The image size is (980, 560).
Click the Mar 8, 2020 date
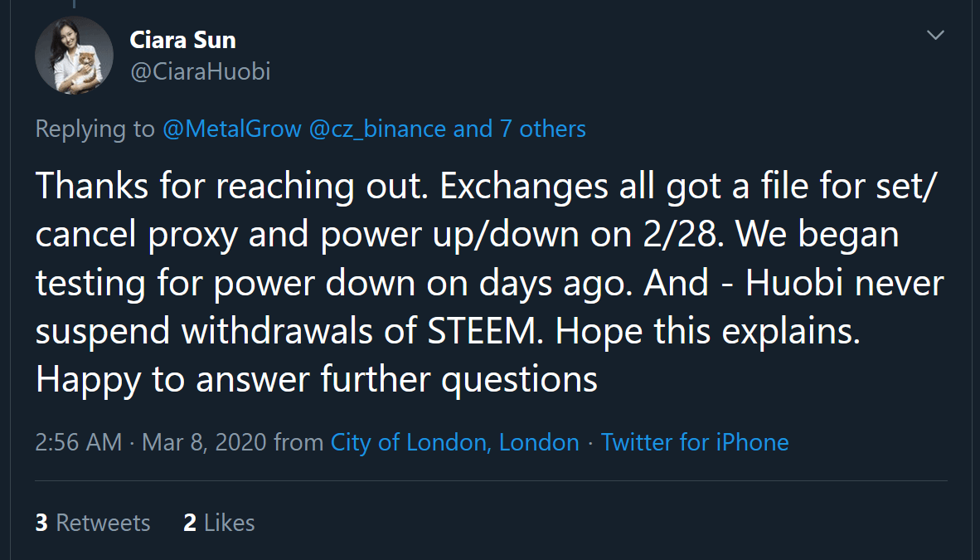(x=204, y=442)
